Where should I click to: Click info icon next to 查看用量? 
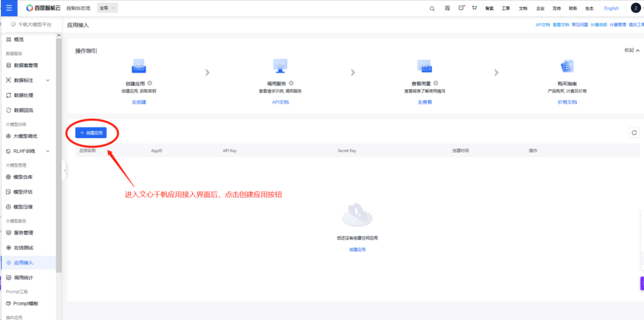tap(435, 83)
